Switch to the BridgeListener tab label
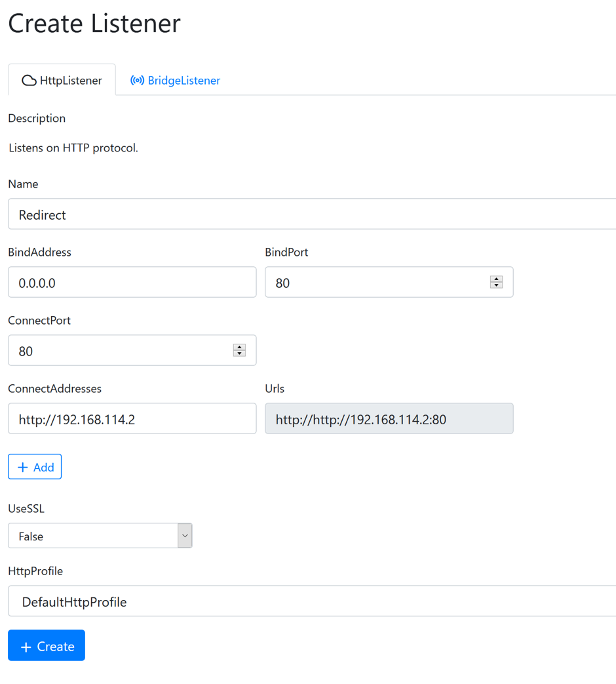The width and height of the screenshot is (616, 684). click(183, 81)
